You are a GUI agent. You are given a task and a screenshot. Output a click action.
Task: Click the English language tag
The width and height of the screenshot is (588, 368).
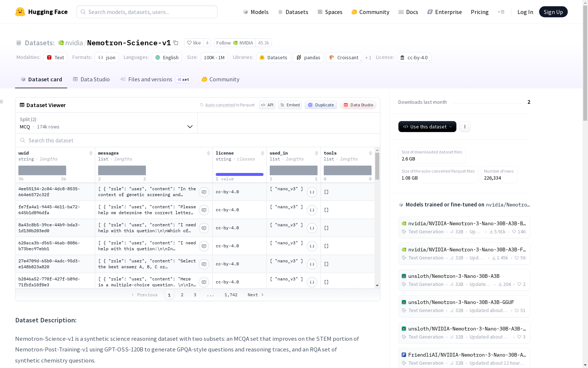pos(167,57)
